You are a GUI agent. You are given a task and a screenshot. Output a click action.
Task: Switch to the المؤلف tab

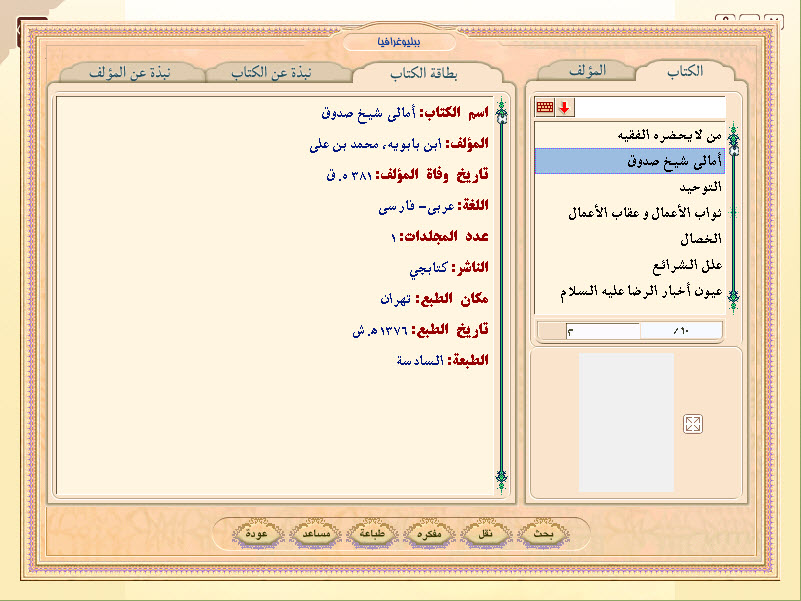tap(587, 71)
